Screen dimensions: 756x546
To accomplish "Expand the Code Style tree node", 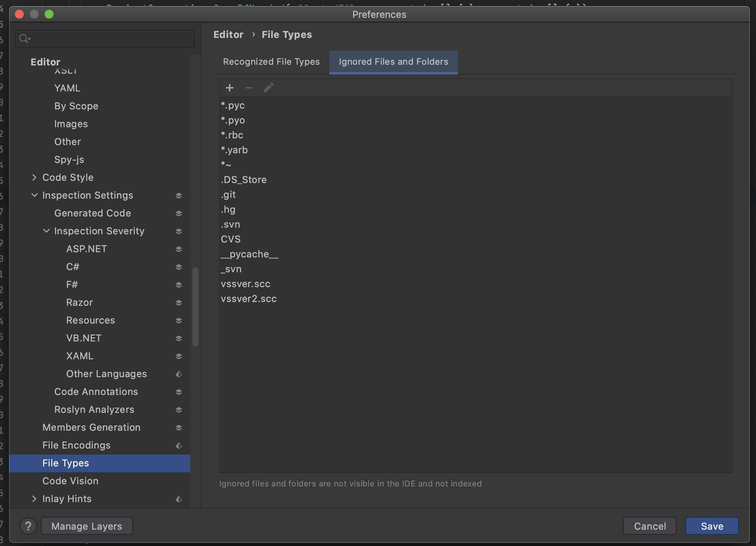I will [x=34, y=177].
